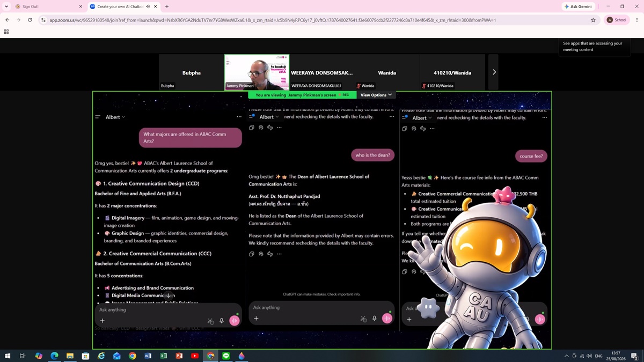Click Ask Gemini button
This screenshot has width=644, height=362.
pyautogui.click(x=579, y=6)
